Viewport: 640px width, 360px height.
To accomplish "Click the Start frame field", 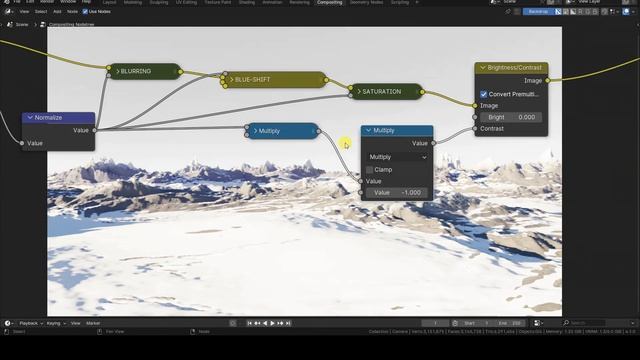I will tap(477, 323).
